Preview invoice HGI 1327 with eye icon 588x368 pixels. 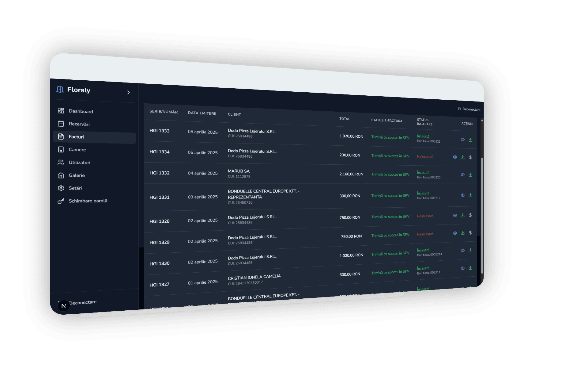463,268
